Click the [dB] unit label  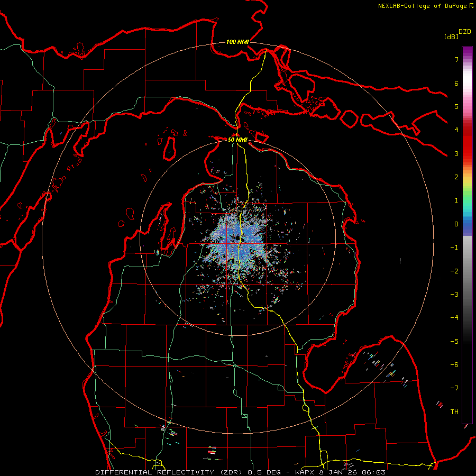click(451, 36)
